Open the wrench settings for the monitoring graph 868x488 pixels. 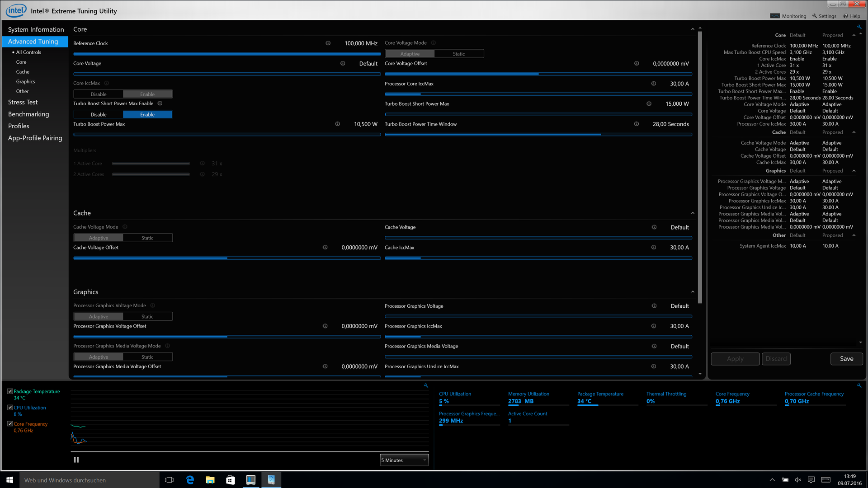pos(426,385)
